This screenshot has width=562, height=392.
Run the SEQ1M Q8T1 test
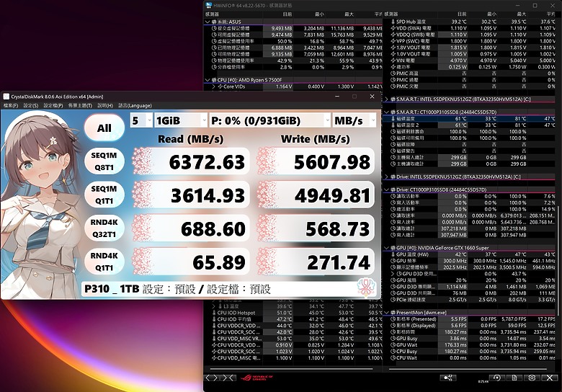104,161
